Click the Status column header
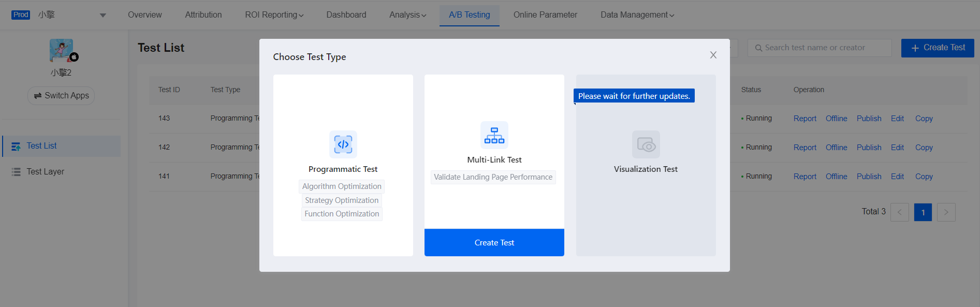The height and width of the screenshot is (307, 980). [x=751, y=90]
